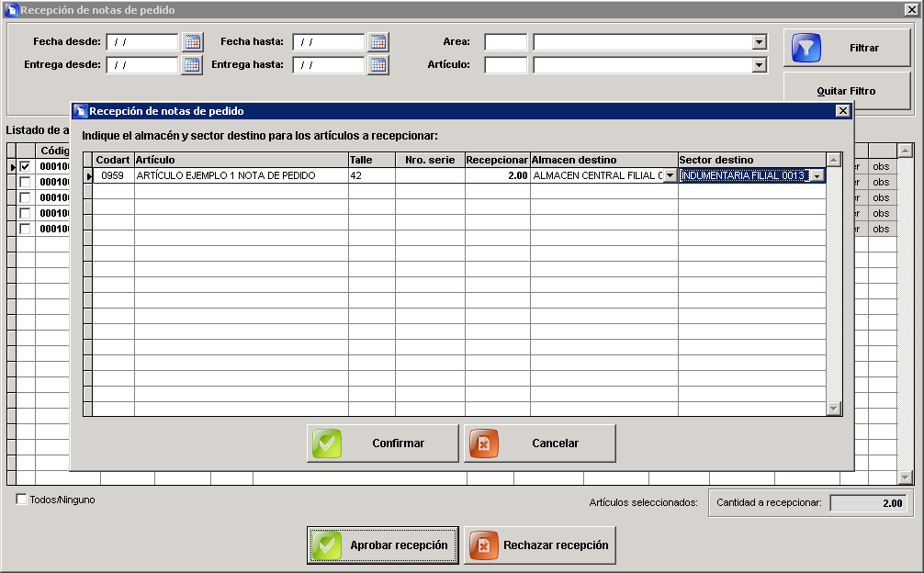The image size is (924, 573).
Task: Click the Artículo column header in dialog
Action: click(x=241, y=160)
